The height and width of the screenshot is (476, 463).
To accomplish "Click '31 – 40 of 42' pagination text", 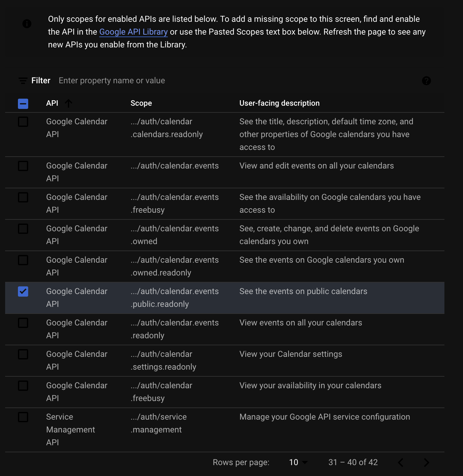I will [x=353, y=462].
